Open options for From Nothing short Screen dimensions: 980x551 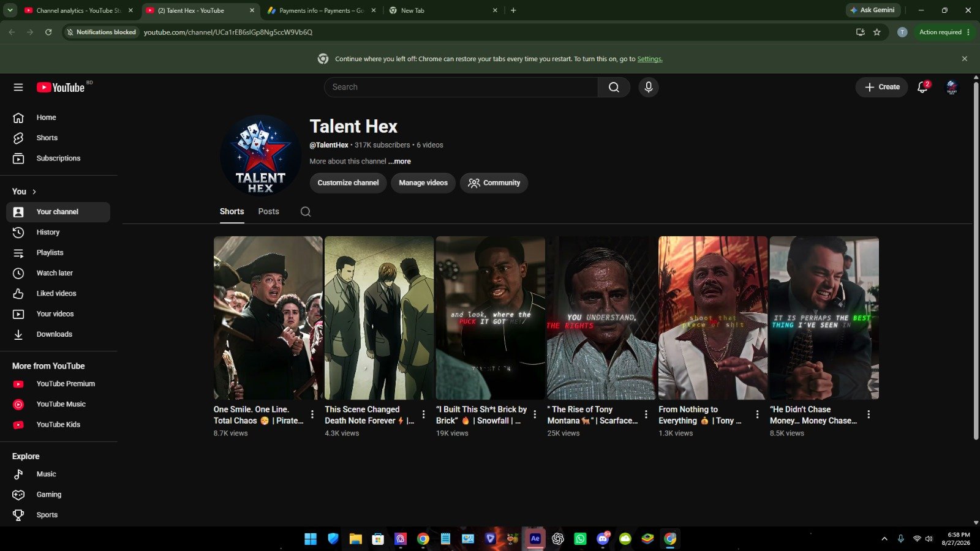tap(757, 414)
